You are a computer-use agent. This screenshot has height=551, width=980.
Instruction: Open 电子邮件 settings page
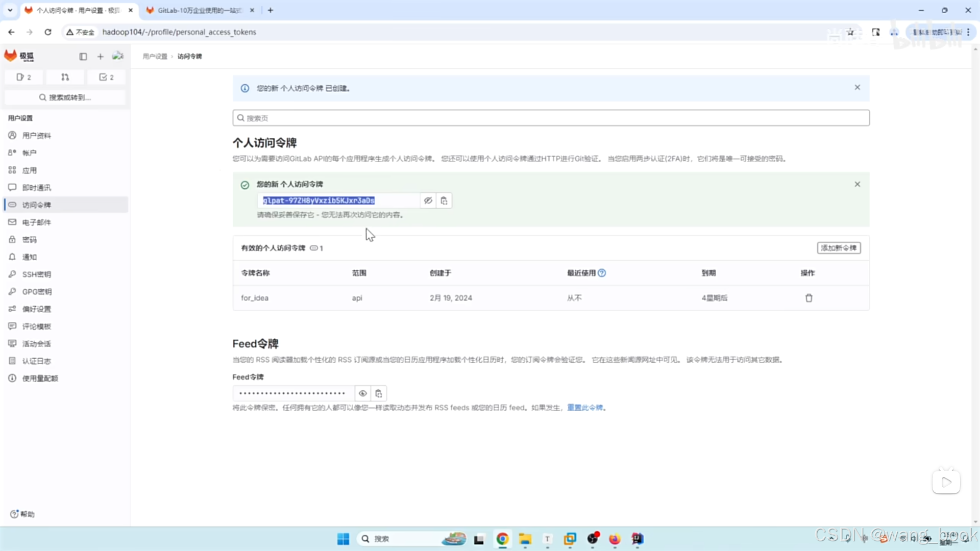tap(65, 222)
